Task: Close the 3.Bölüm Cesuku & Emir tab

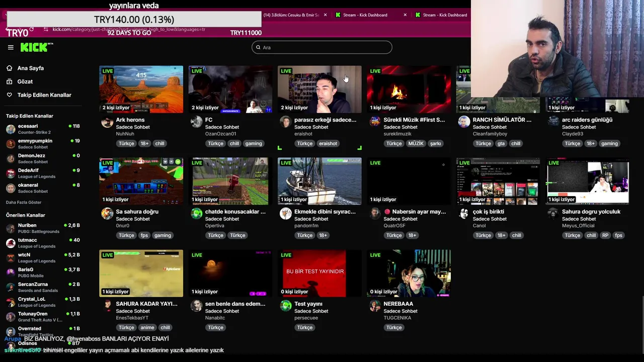Action: (x=325, y=15)
